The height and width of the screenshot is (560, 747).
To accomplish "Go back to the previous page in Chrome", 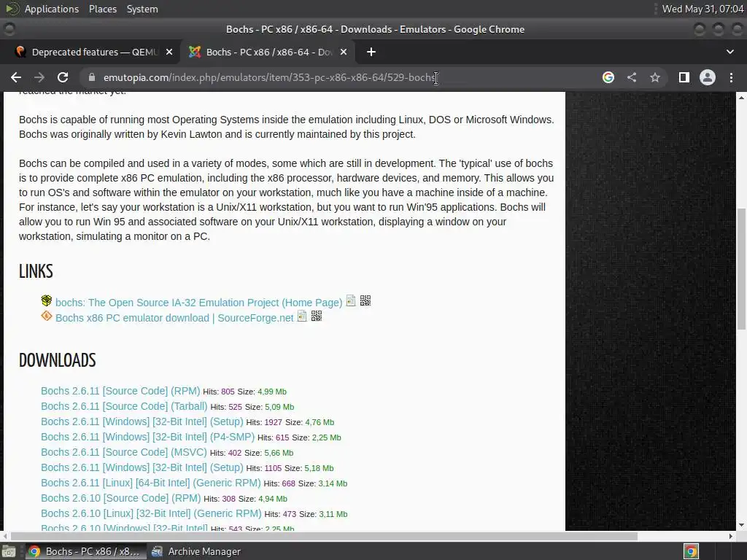I will pos(16,77).
